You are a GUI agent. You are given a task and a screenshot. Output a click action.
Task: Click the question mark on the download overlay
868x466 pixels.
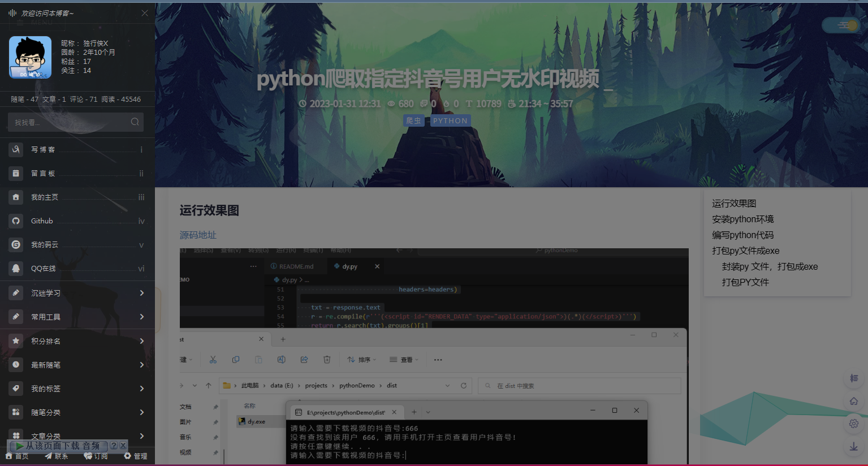point(113,446)
